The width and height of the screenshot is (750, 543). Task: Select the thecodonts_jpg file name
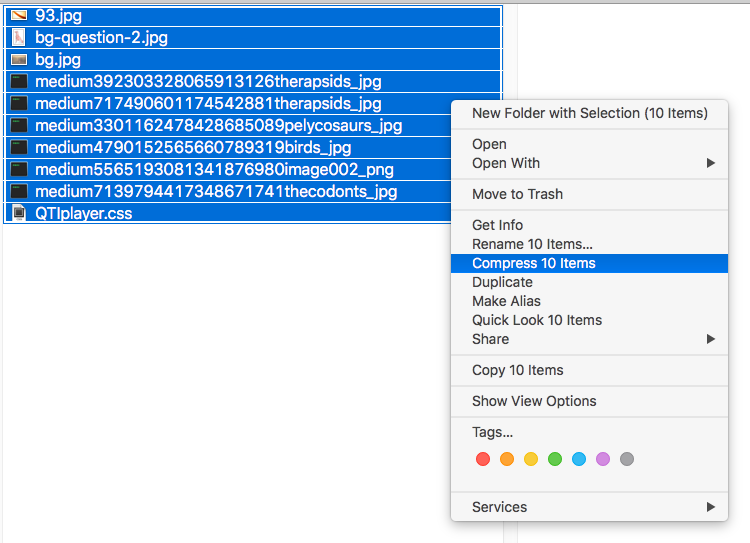(x=216, y=192)
